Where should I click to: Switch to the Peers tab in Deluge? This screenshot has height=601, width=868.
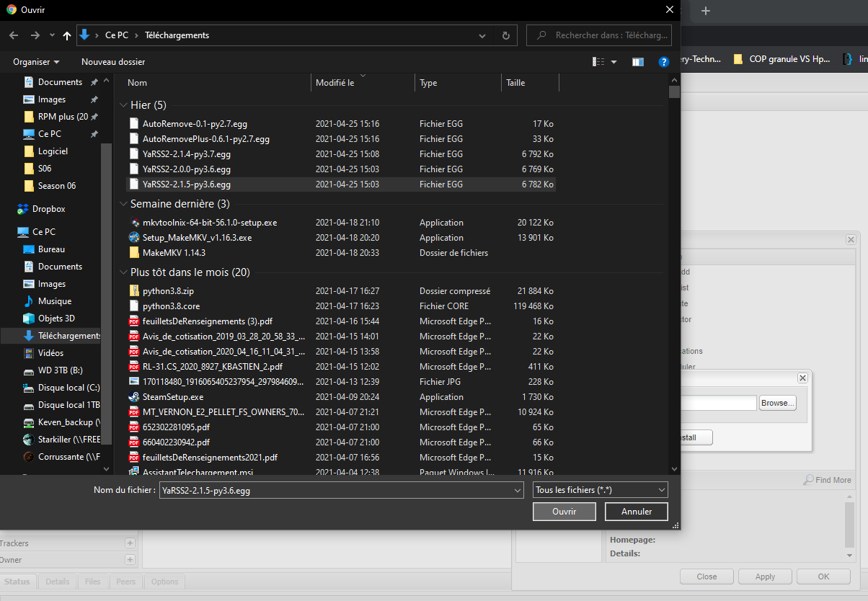[x=126, y=582]
